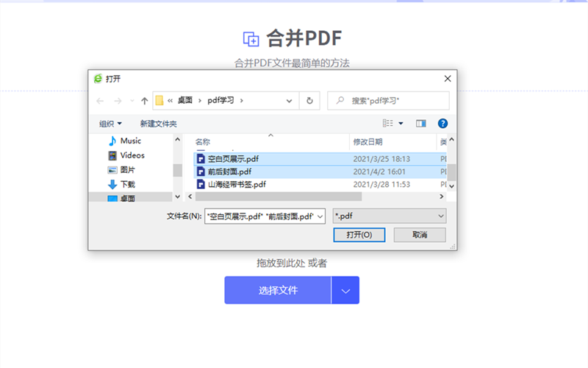Open the arrow dropdown beside 选择文件
Image resolution: width=588 pixels, height=368 pixels.
pyautogui.click(x=345, y=290)
